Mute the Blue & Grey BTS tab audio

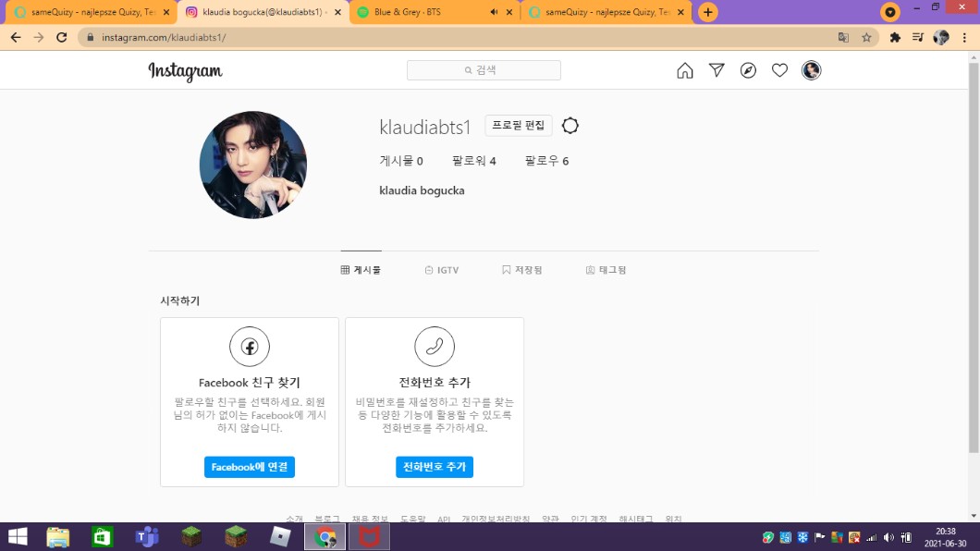coord(494,12)
